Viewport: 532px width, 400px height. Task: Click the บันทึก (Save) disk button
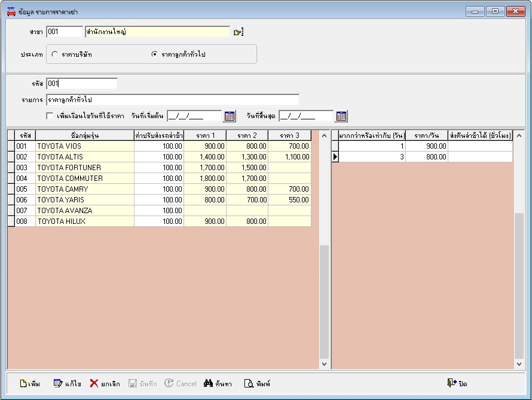(x=143, y=383)
